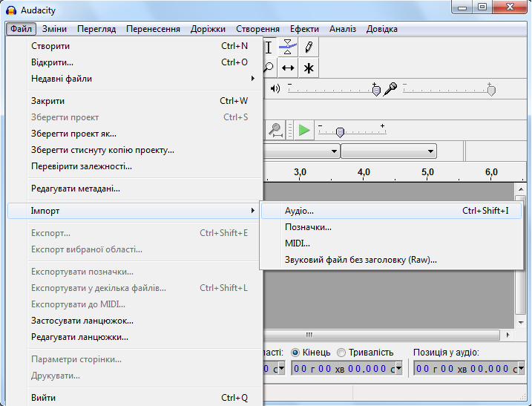Click the green Play-at-speed button

point(304,131)
